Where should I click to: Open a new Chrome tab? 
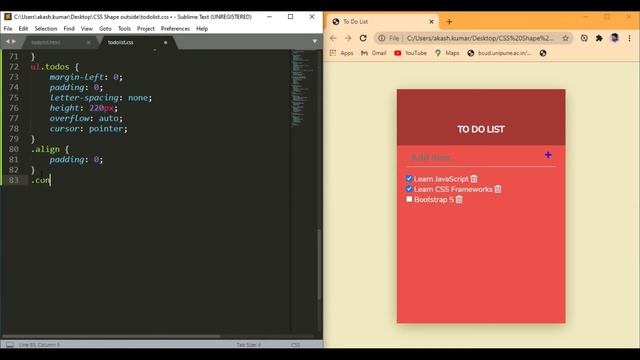tap(449, 22)
